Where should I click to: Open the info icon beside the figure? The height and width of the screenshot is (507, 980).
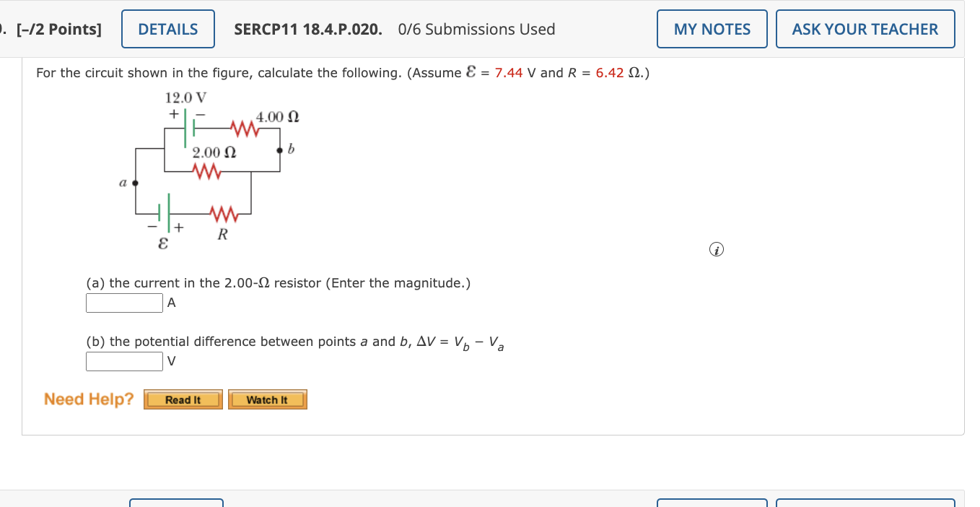[x=716, y=249]
